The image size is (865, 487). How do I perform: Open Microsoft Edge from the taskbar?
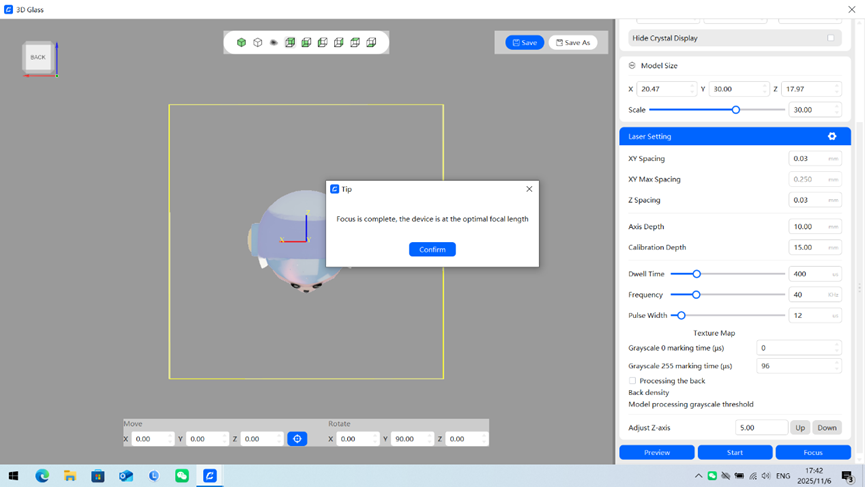coord(42,476)
